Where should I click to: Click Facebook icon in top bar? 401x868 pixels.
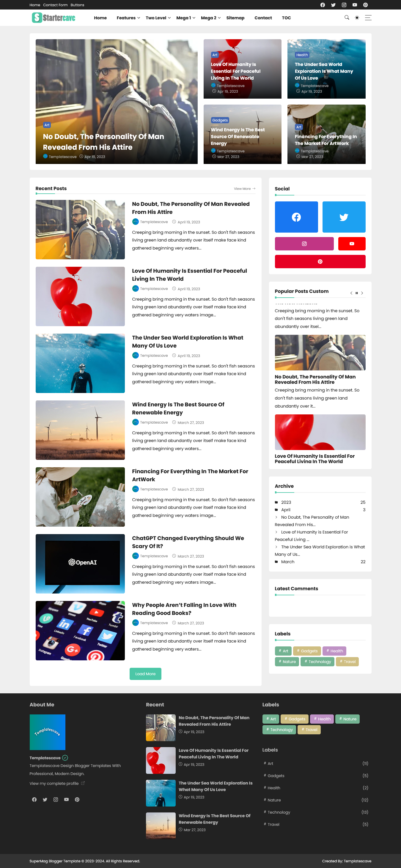(323, 5)
